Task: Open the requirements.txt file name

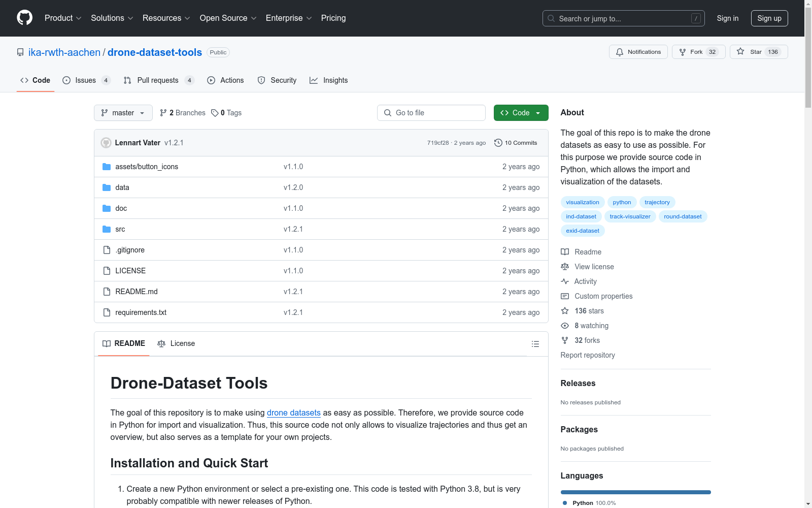Action: pos(141,312)
